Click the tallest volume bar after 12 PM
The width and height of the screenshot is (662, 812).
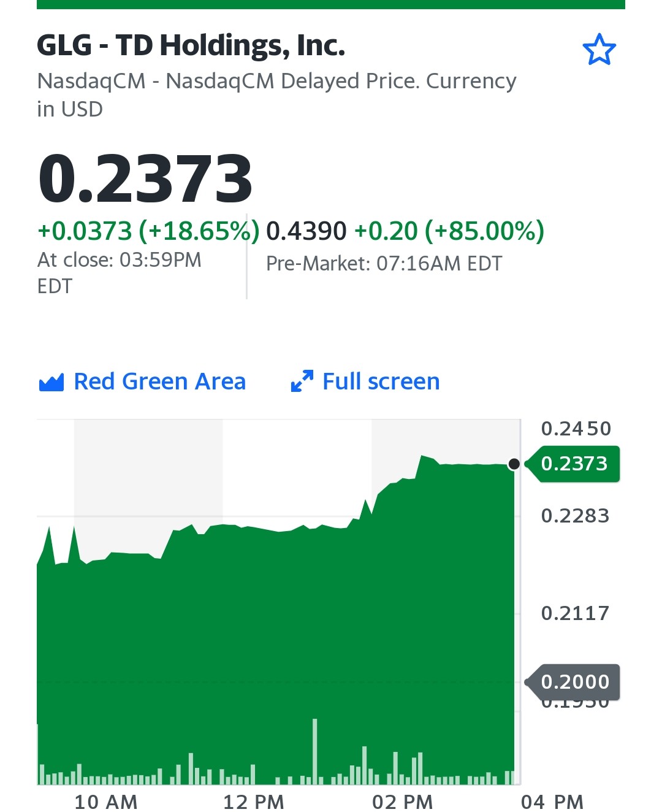tap(315, 751)
